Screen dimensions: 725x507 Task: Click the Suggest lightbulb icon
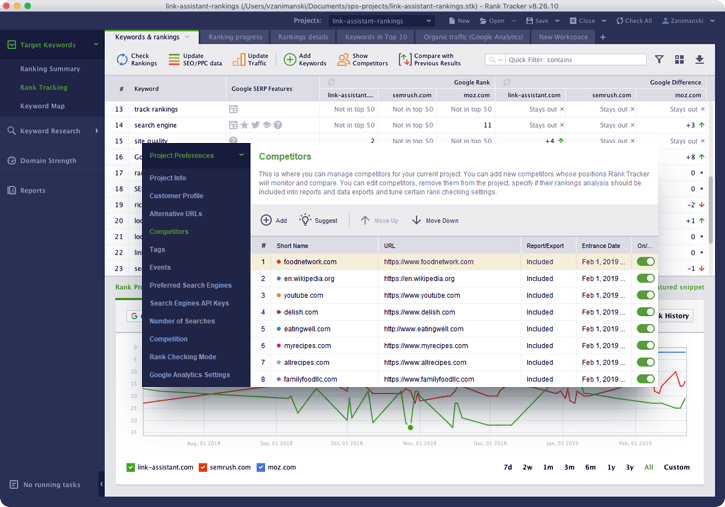[x=305, y=220]
